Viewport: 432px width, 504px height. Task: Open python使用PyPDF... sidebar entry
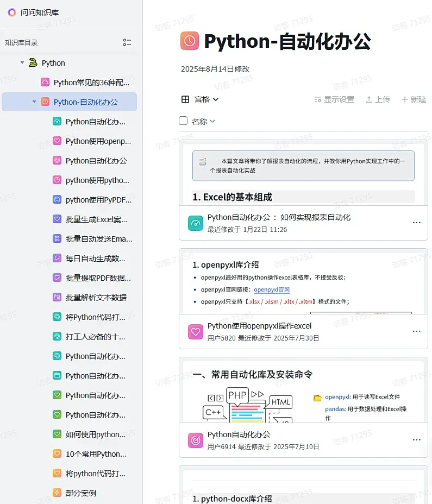[x=98, y=200]
